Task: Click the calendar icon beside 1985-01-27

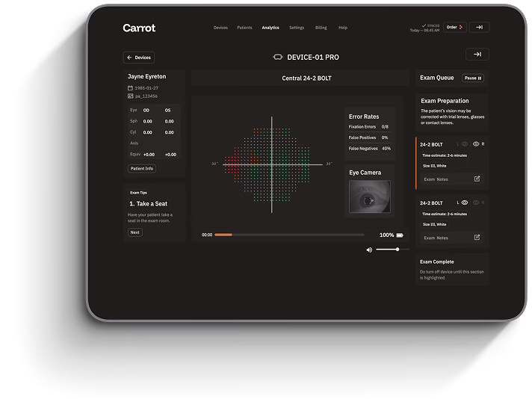Action: point(130,88)
